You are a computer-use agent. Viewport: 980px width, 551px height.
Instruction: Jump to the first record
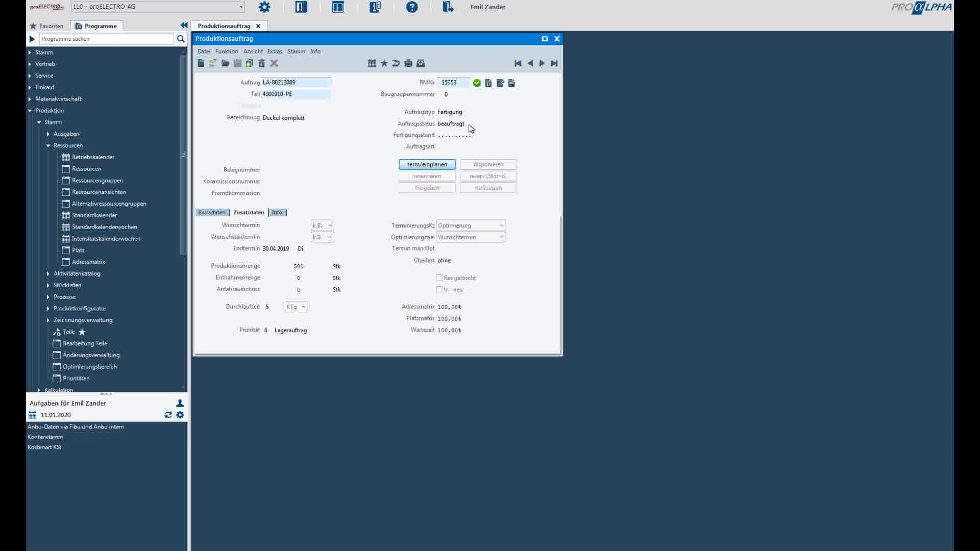point(518,63)
